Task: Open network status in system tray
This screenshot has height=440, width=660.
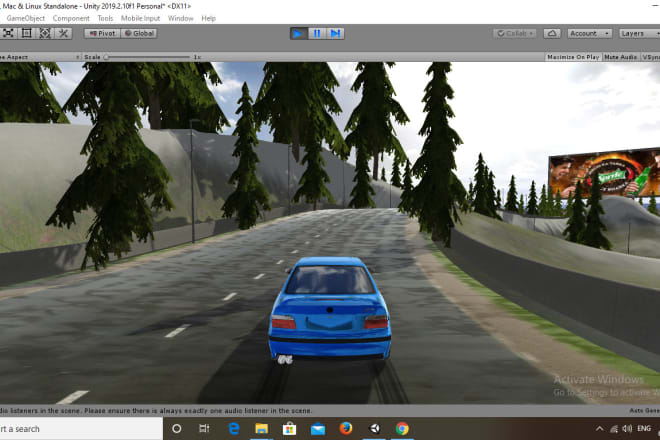Action: tap(614, 429)
